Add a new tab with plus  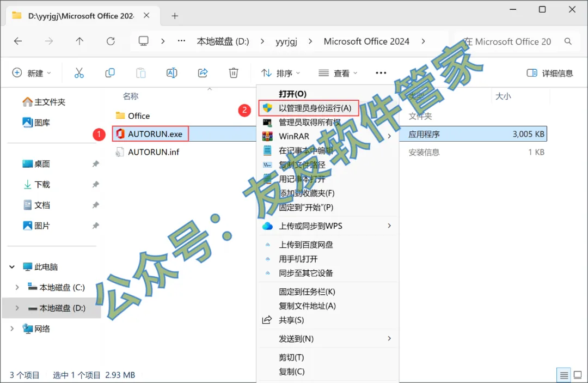[x=175, y=16]
